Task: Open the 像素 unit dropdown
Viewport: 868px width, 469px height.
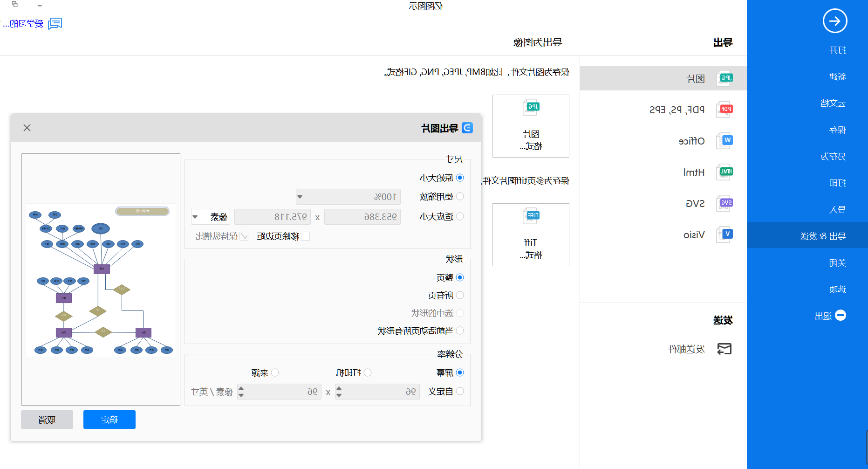Action: point(211,217)
